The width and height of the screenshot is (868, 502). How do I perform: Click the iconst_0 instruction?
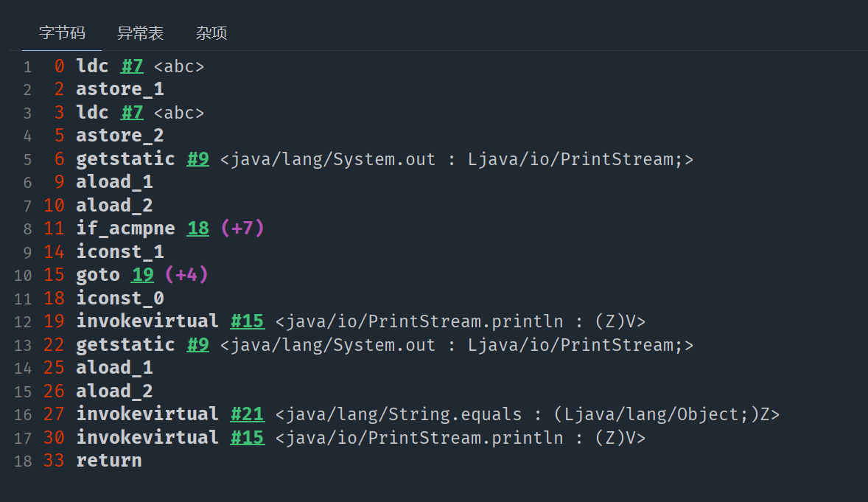[120, 299]
